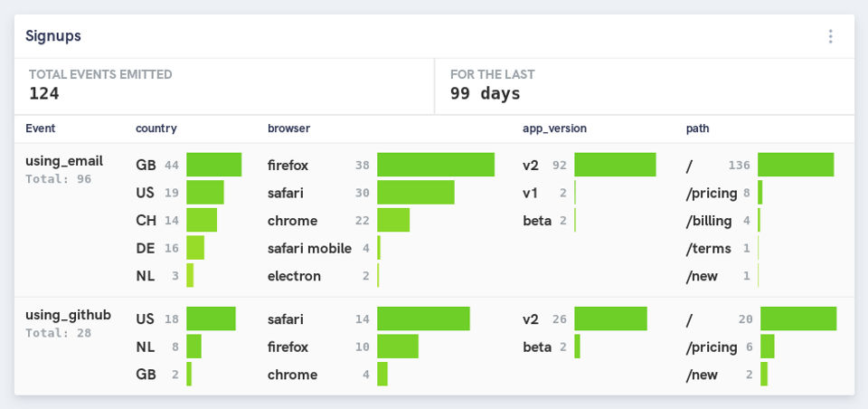This screenshot has width=868, height=409.
Task: Click the /pricing row showing 8
Action: (718, 193)
